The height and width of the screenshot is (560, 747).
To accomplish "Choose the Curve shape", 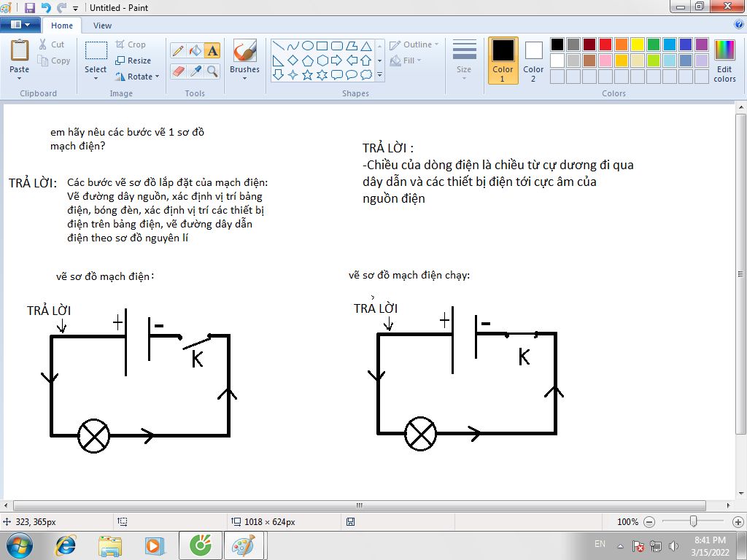I will click(x=293, y=46).
